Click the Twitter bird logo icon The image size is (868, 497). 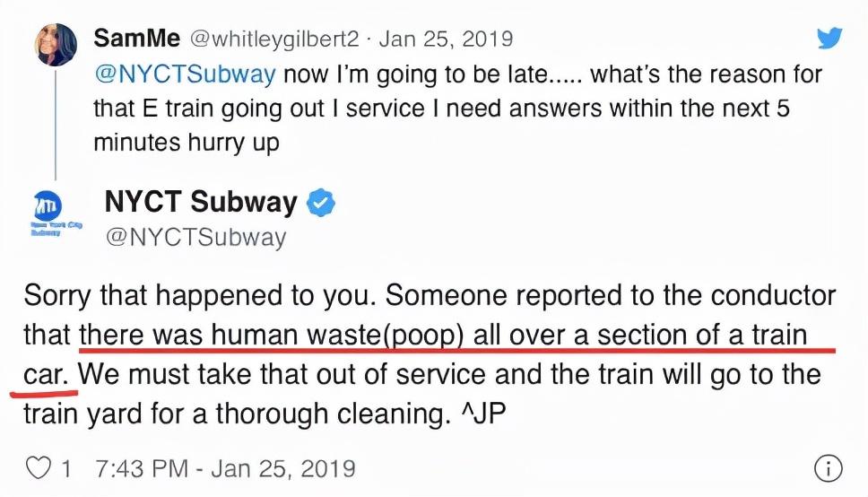click(x=830, y=38)
